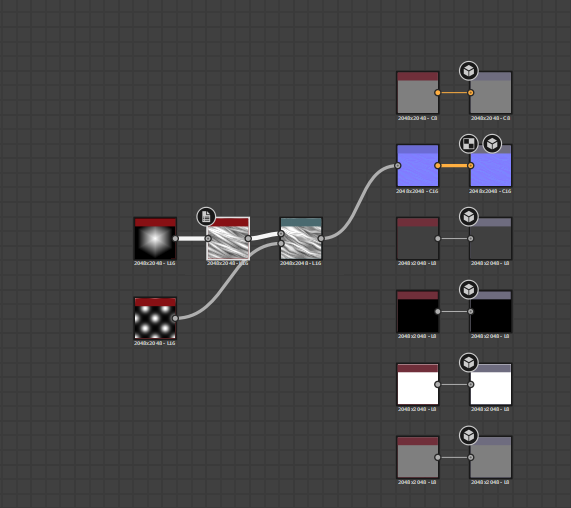Viewport: 571px width, 508px height.
Task: Click the output port of the black red-header node
Action: [438, 312]
